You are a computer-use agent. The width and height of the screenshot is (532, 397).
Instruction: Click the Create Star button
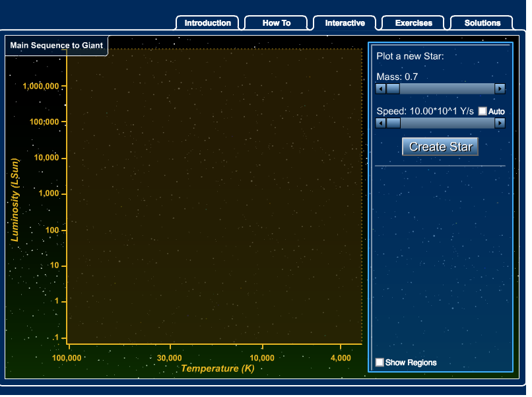(440, 147)
